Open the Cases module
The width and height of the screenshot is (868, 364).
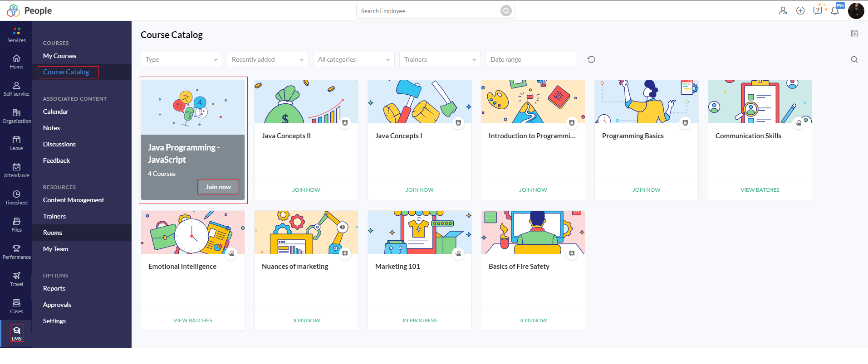pyautogui.click(x=16, y=306)
